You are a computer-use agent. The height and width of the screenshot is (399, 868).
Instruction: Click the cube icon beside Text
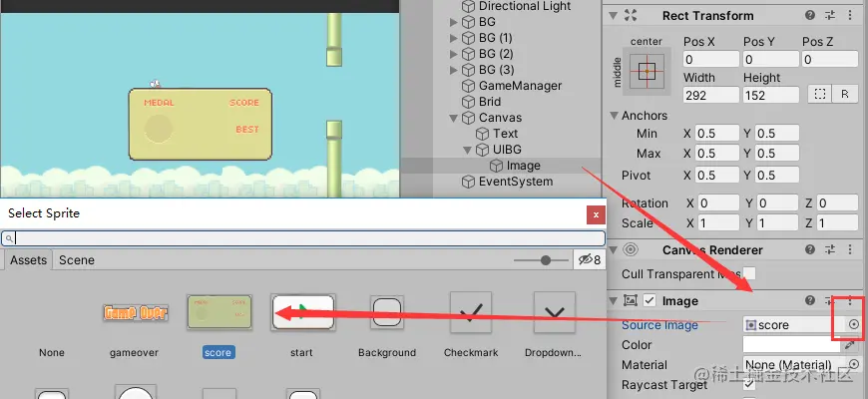[483, 134]
